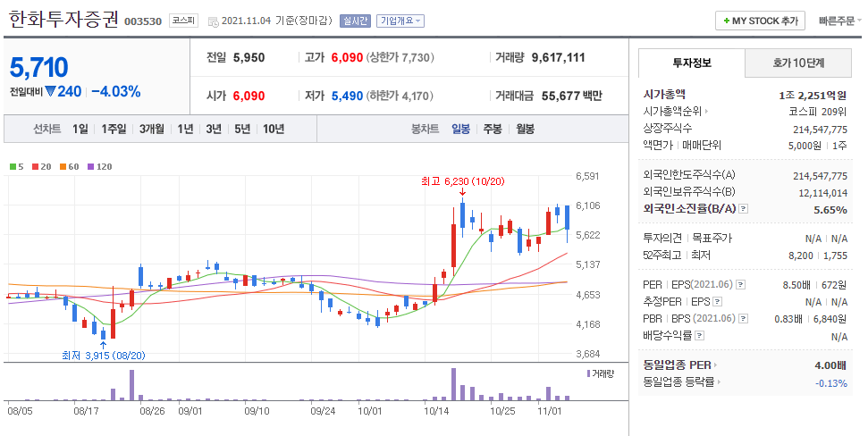Click the arrow next to 시가총액순위
Viewport: 868px width, 436px height.
point(706,112)
